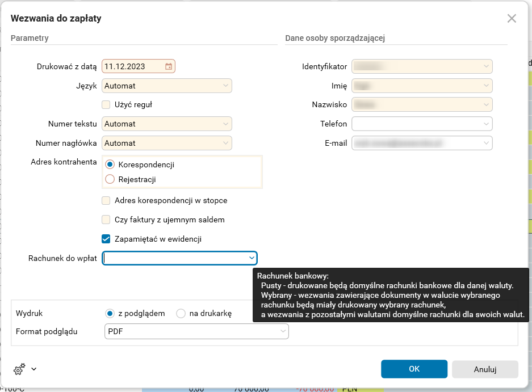Choose na drukarkę print mode

point(181,313)
